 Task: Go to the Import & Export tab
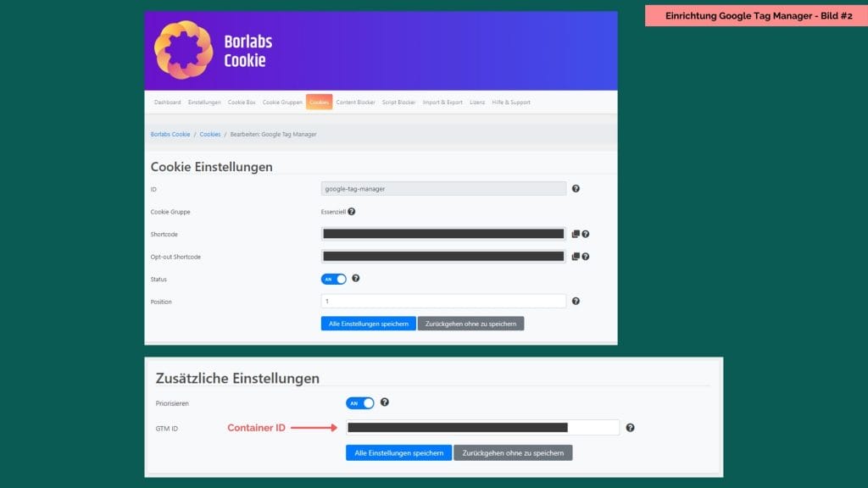point(442,103)
